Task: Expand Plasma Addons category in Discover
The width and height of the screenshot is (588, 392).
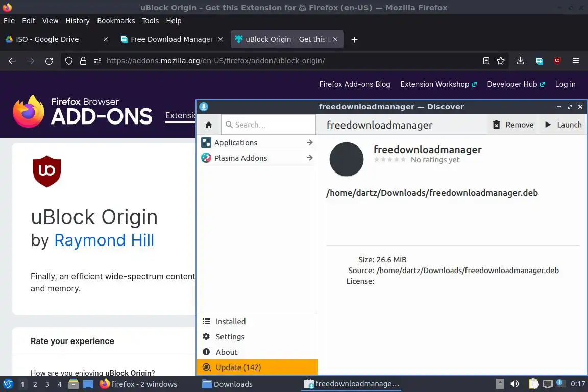Action: [257, 158]
